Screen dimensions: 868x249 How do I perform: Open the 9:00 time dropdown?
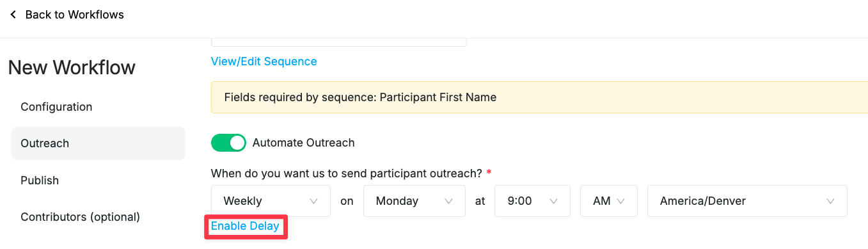coord(532,201)
